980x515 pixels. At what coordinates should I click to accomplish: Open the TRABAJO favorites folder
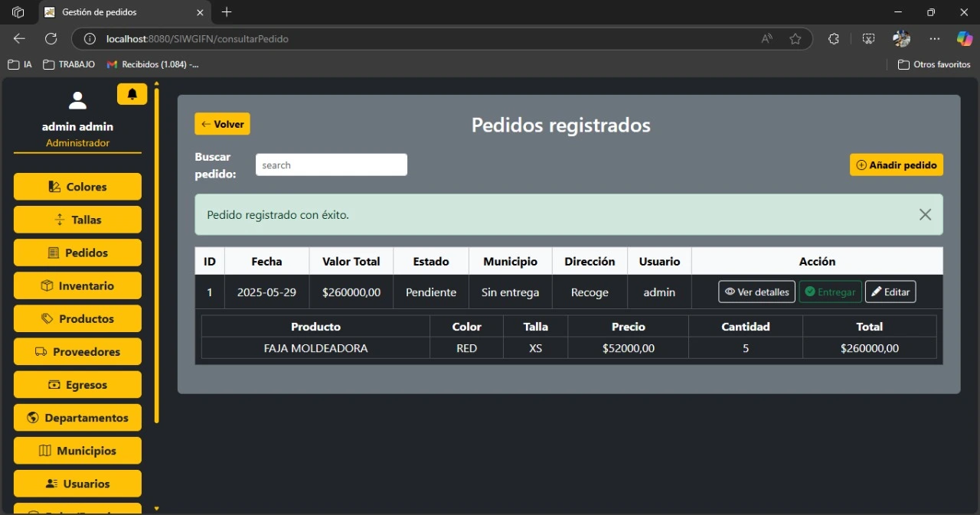69,64
